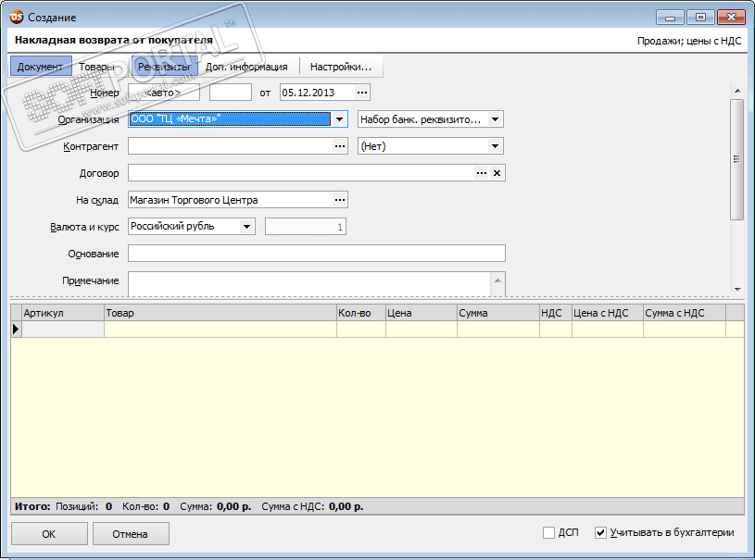Image resolution: width=755 pixels, height=560 pixels.
Task: Open the Настройки... tab
Action: pos(341,67)
